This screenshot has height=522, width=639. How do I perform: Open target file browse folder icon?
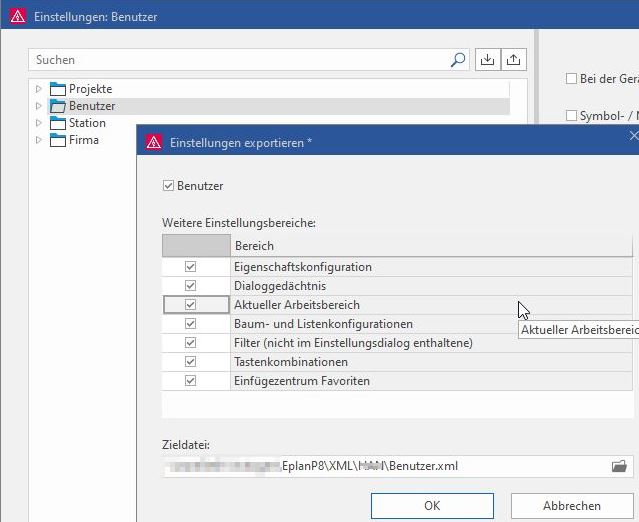tap(619, 466)
